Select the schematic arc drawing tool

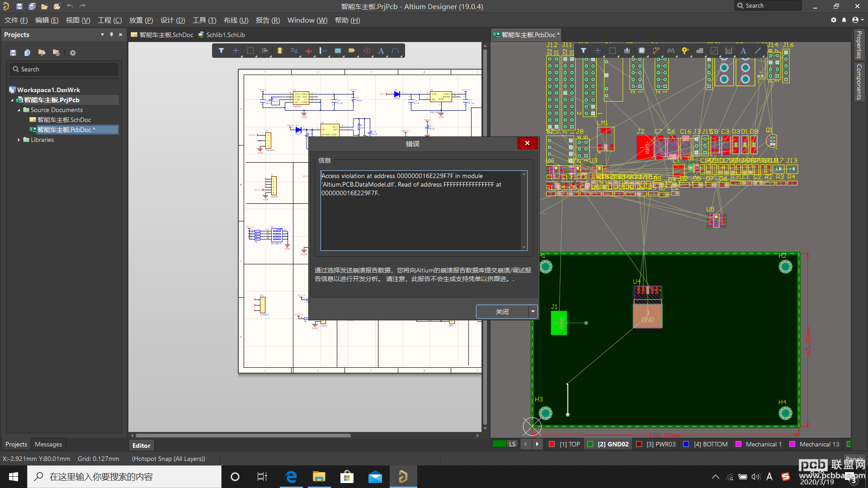pyautogui.click(x=396, y=51)
